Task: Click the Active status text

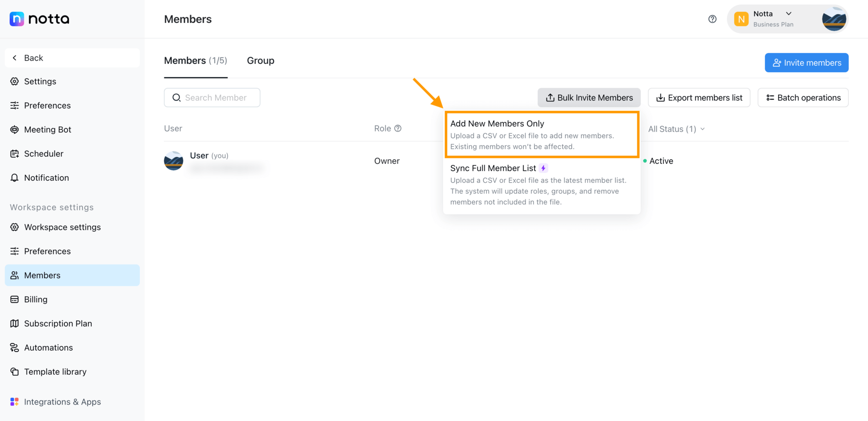Action: click(661, 161)
